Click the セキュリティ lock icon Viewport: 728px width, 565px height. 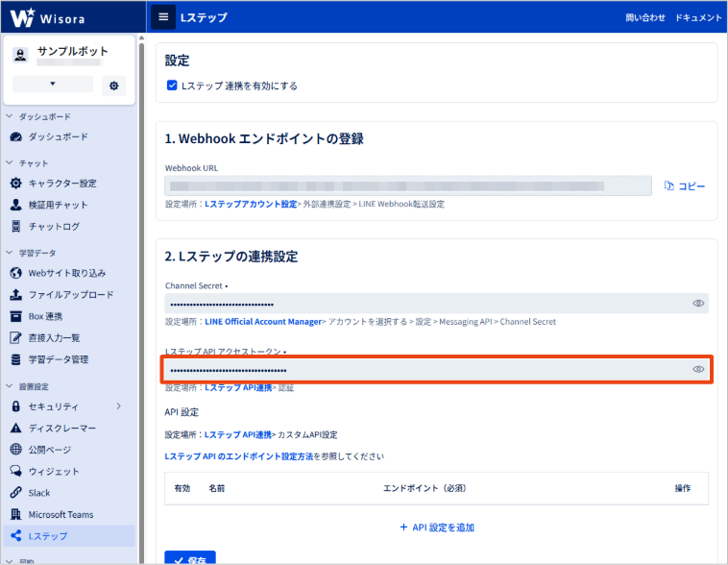(15, 406)
